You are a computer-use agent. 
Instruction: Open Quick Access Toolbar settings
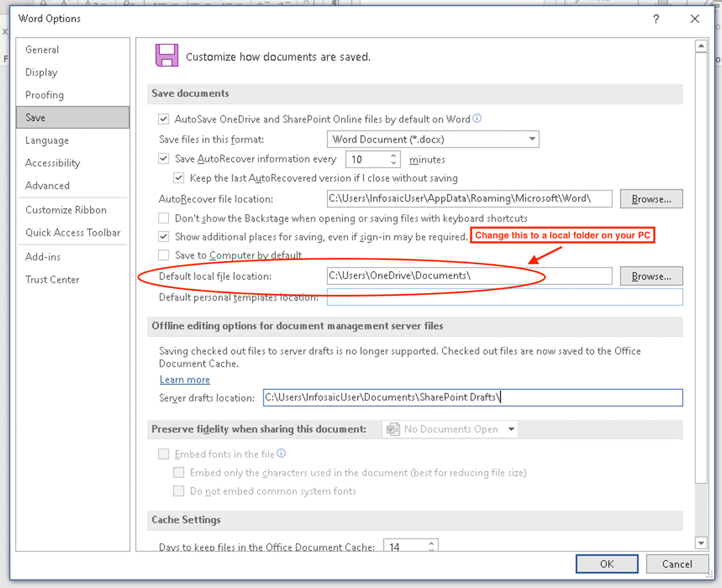click(x=73, y=232)
